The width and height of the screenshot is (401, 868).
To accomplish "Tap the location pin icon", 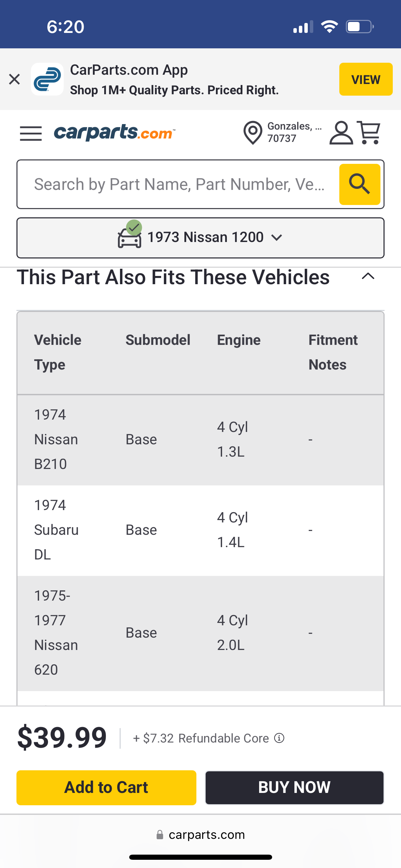I will pyautogui.click(x=253, y=133).
